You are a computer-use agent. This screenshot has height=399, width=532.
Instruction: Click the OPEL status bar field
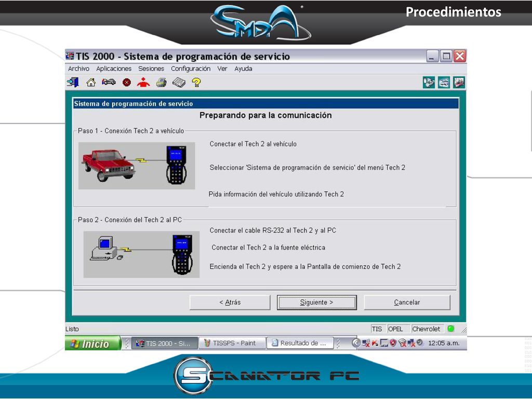398,329
